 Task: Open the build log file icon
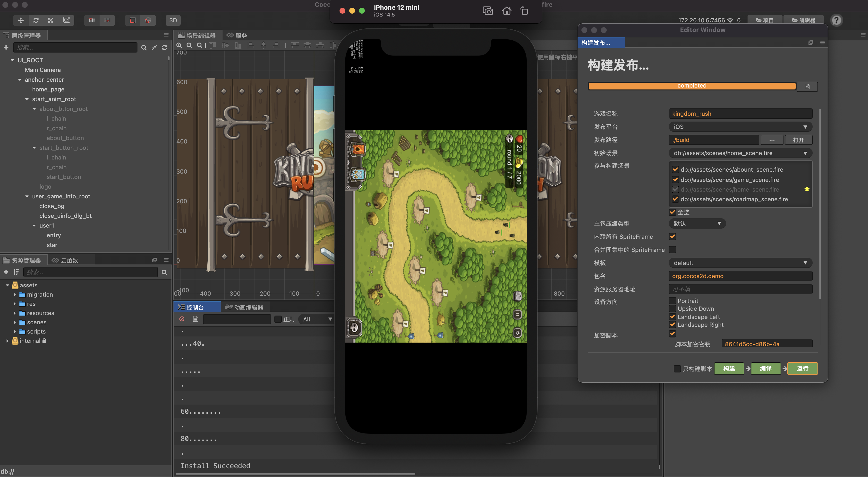[807, 87]
